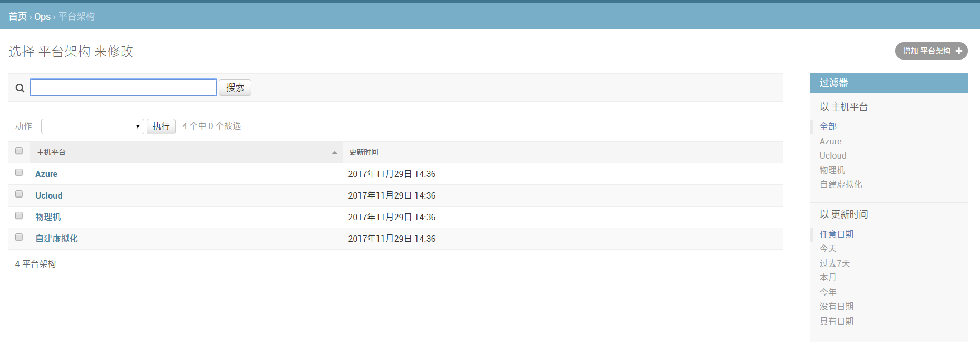The height and width of the screenshot is (344, 980).
Task: Sort by 更新时间 column header
Action: click(364, 152)
